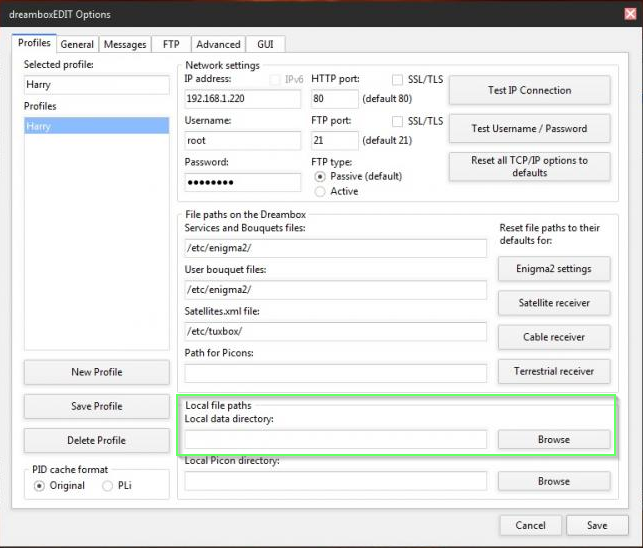Viewport: 643px width, 548px height.
Task: Edit the IP address field
Action: (242, 99)
